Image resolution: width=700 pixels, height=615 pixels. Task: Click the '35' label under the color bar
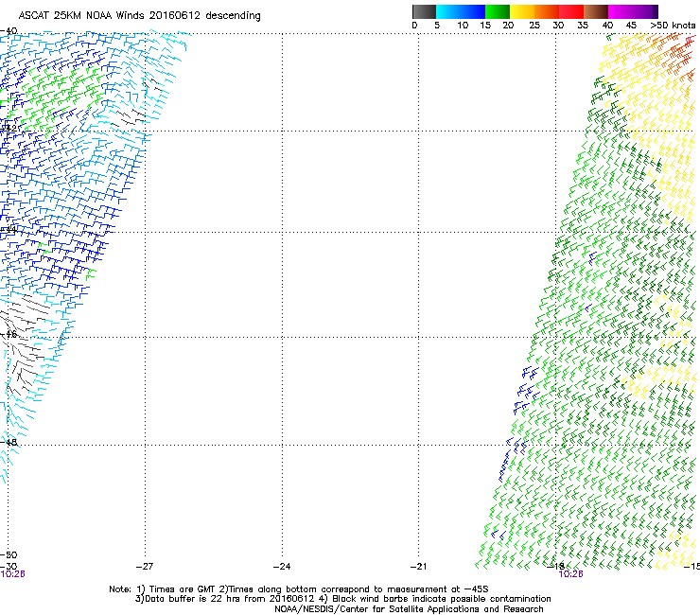point(583,26)
